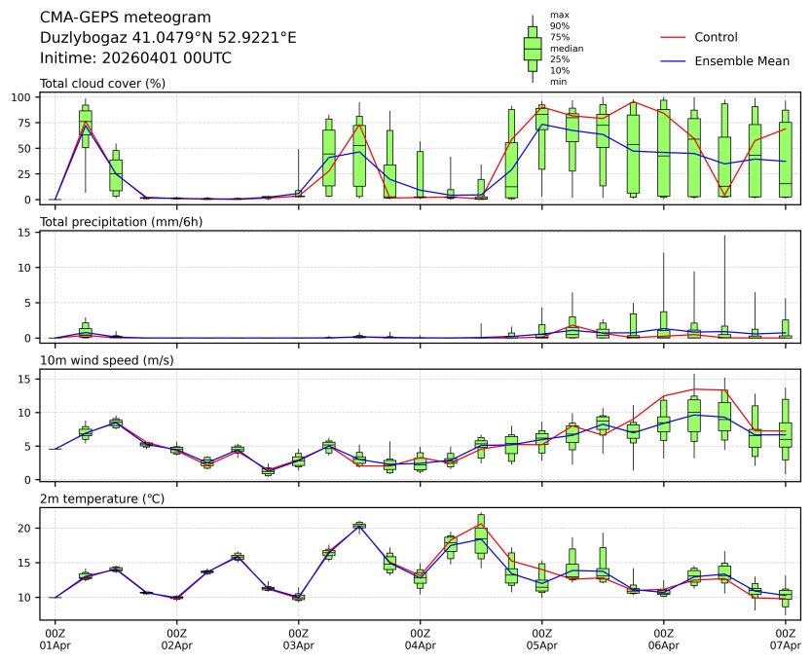
Task: Click the '00Z 06Apr' x-axis tick label
Action: click(663, 640)
